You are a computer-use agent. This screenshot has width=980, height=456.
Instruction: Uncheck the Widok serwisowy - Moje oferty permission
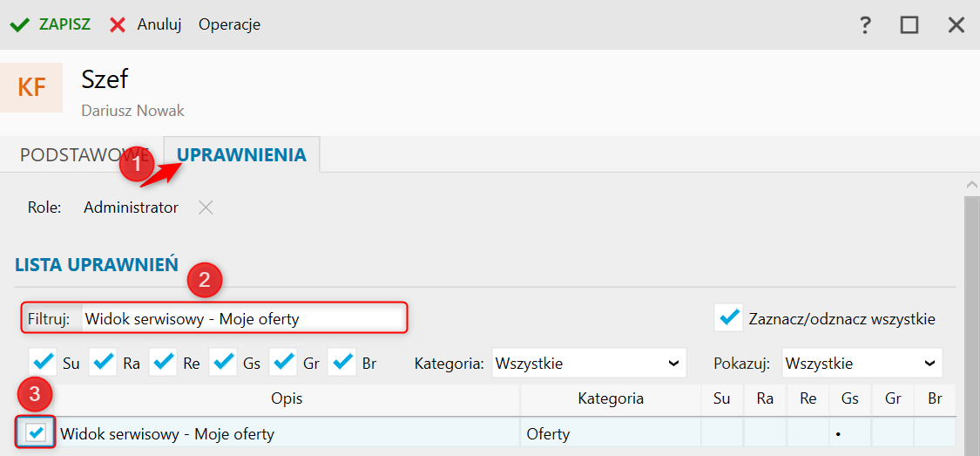pos(37,432)
